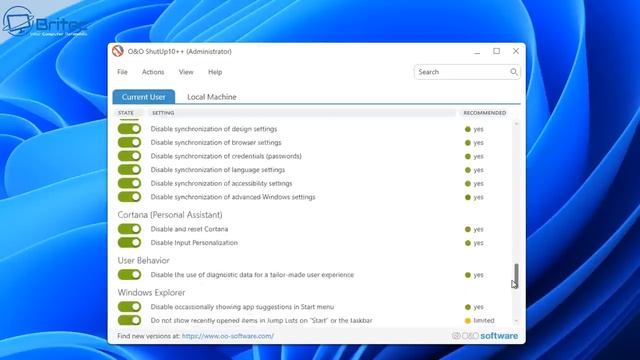Switch to the Local Machine tab
640x360 pixels.
tap(212, 97)
